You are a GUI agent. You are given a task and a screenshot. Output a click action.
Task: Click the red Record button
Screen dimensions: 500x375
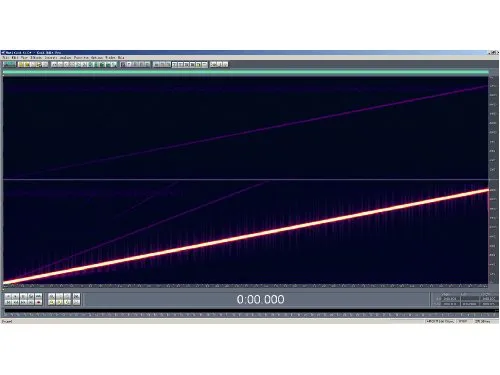click(38, 302)
